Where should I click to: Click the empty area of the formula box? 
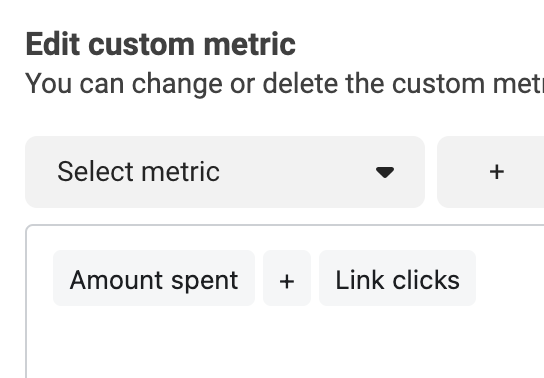click(x=284, y=343)
